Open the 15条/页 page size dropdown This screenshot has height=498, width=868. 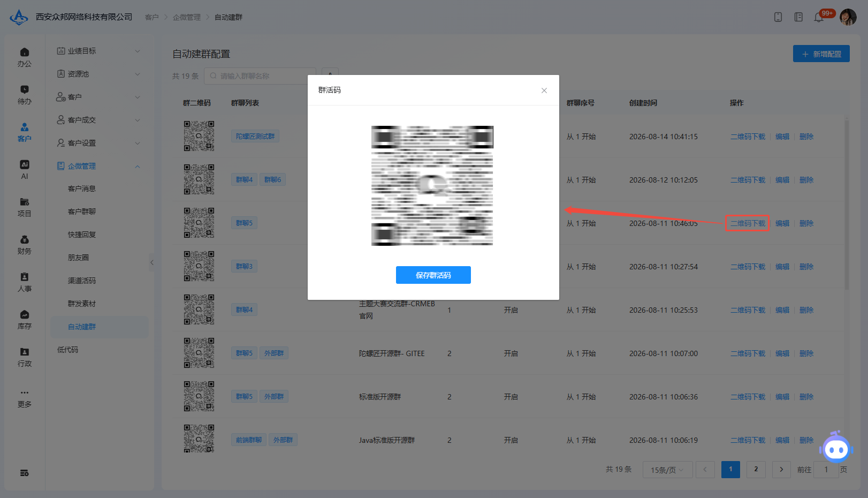667,470
